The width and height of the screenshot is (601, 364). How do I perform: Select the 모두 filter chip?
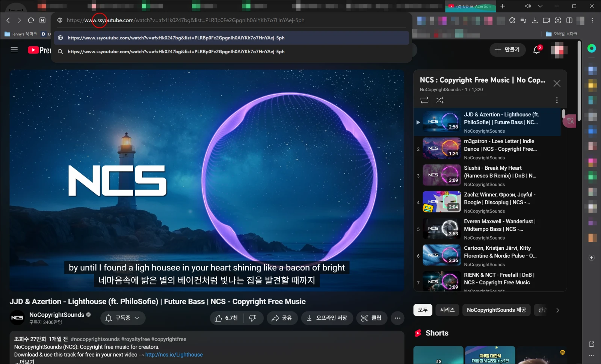pyautogui.click(x=423, y=310)
